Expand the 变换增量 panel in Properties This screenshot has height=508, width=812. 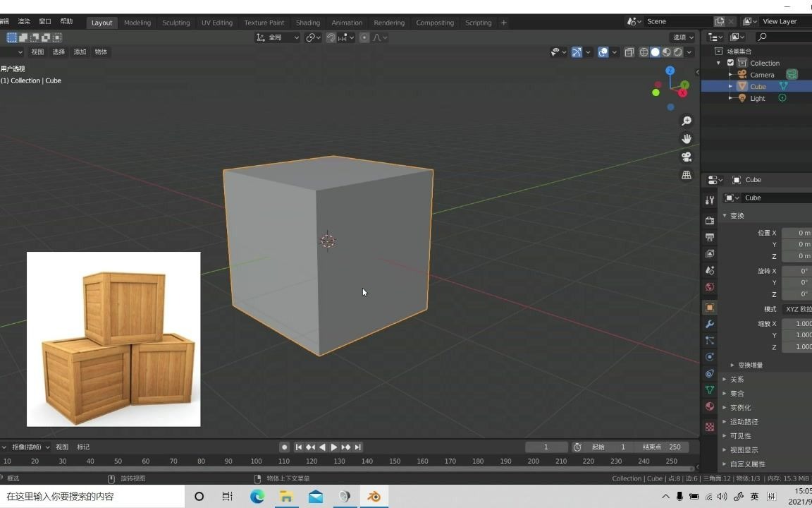click(x=751, y=365)
